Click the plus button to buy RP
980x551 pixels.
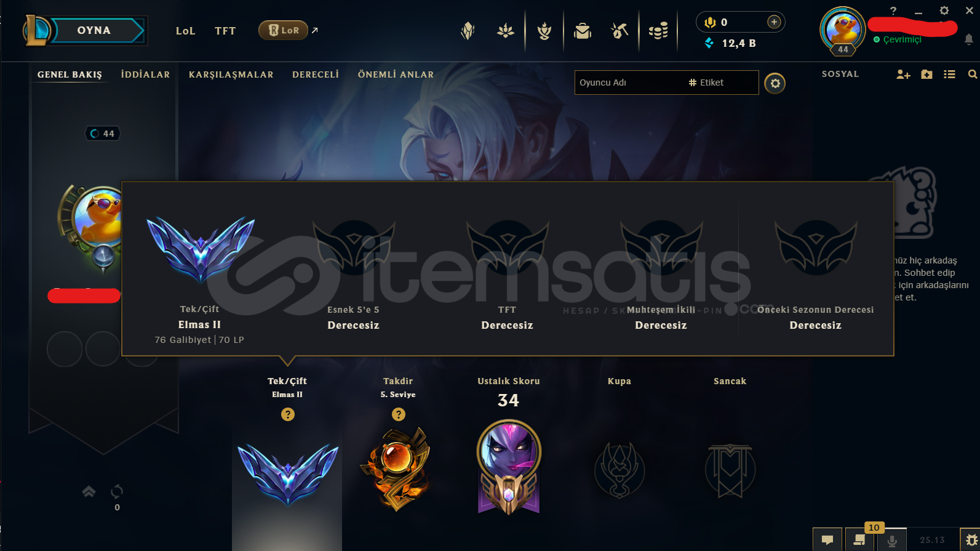pyautogui.click(x=774, y=22)
